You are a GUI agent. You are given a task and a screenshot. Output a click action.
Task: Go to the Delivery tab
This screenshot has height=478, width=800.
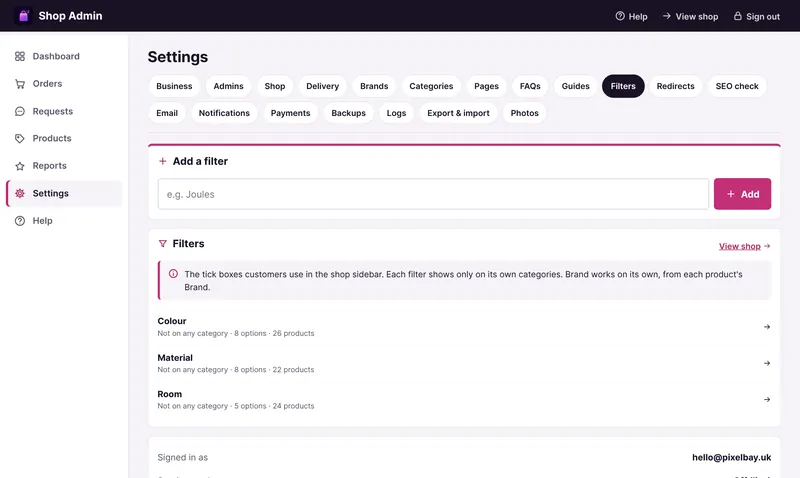[322, 86]
